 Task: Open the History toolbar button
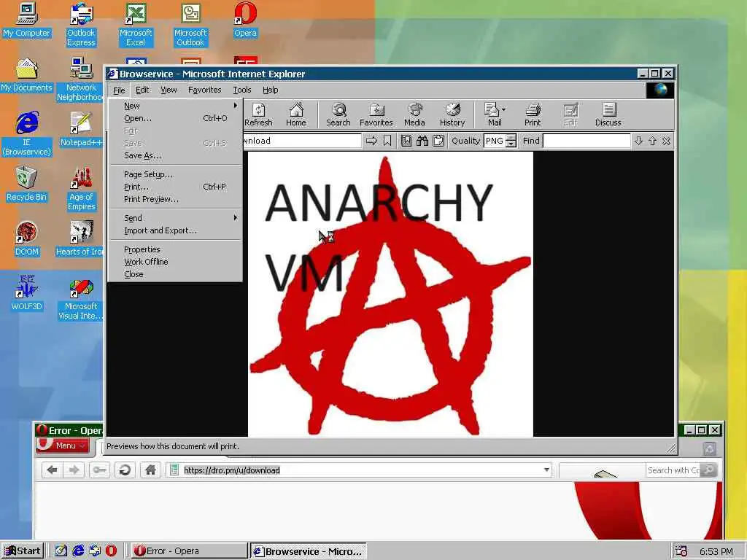tap(452, 114)
